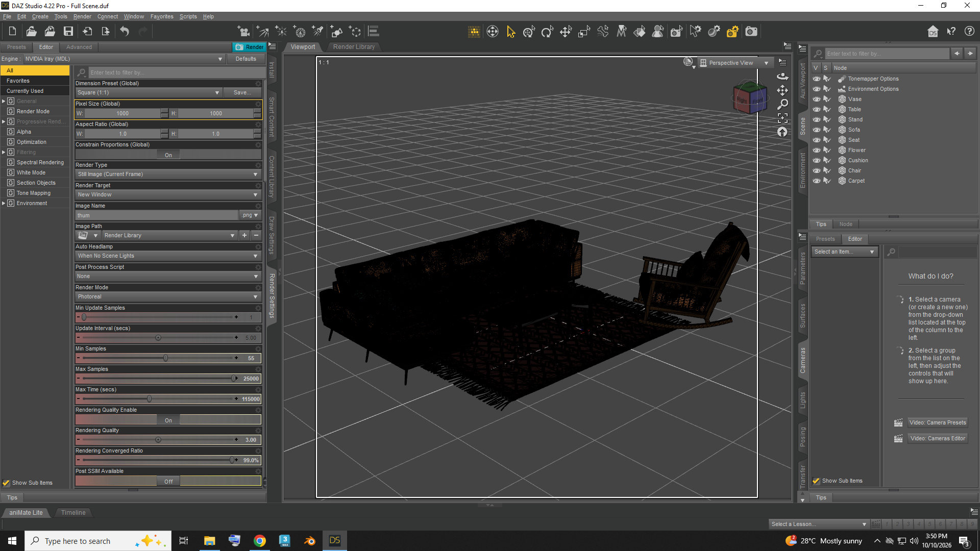The width and height of the screenshot is (980, 551).
Task: Create a new spotlight with toolbar icon
Action: (317, 32)
